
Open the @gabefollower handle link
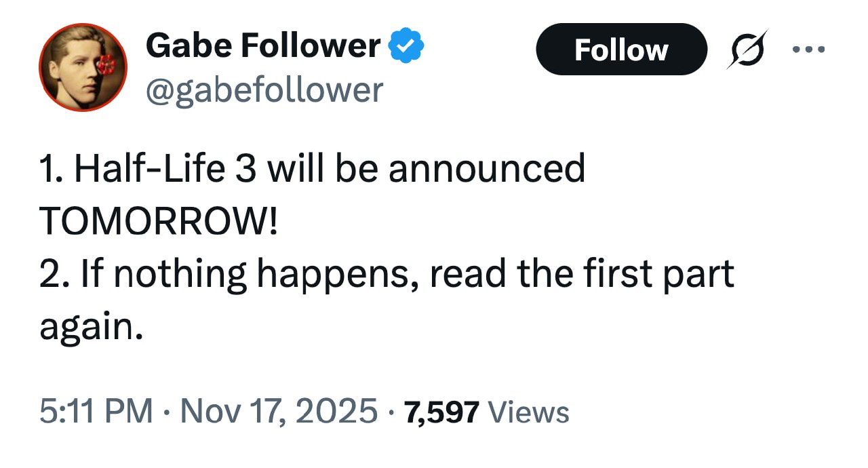pos(264,90)
